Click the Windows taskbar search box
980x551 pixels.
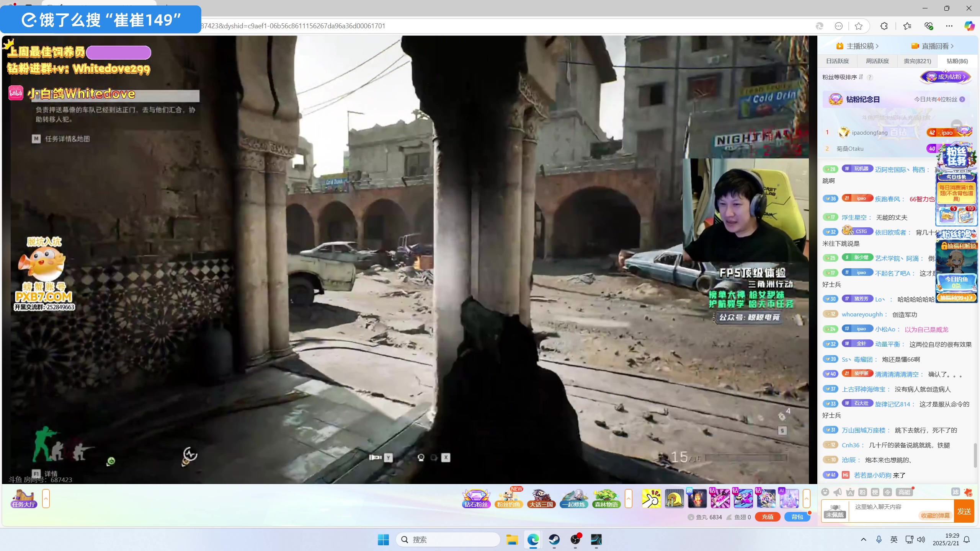coord(448,540)
